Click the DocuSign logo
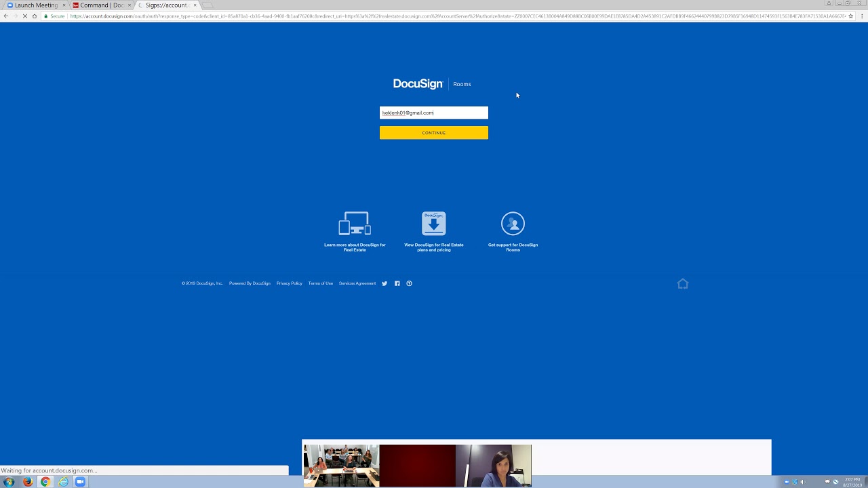 (x=418, y=84)
